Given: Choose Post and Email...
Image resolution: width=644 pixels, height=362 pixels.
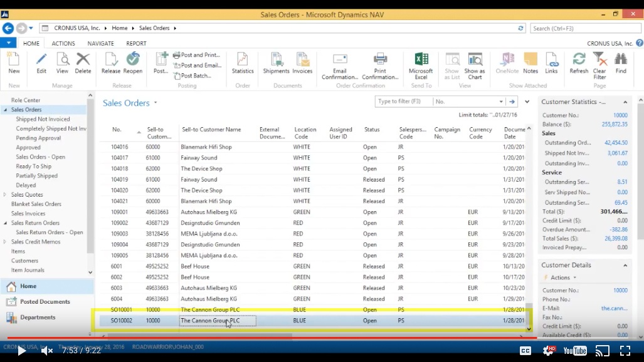Looking at the screenshot, I should pos(198,65).
